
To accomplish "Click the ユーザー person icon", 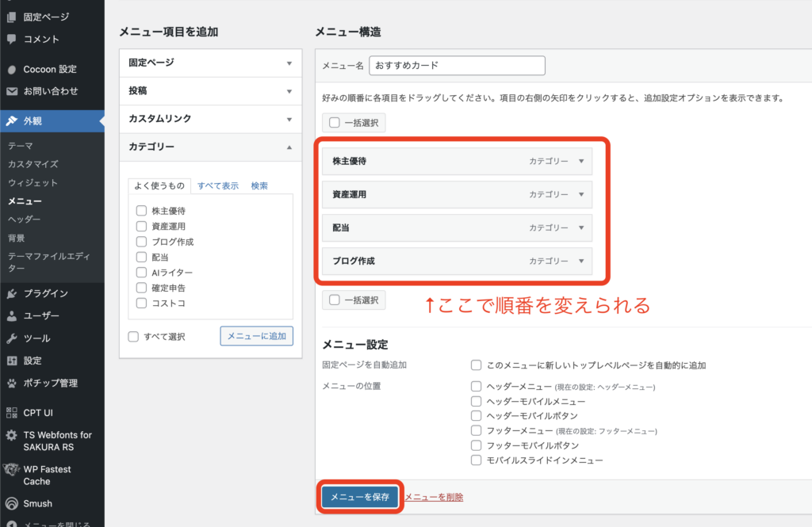I will tap(11, 315).
